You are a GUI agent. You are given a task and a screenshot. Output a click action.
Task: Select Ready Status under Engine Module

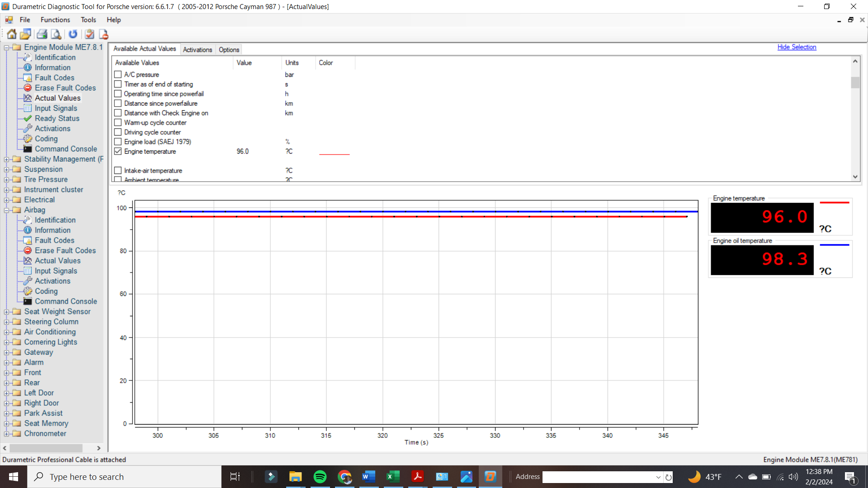click(x=57, y=118)
